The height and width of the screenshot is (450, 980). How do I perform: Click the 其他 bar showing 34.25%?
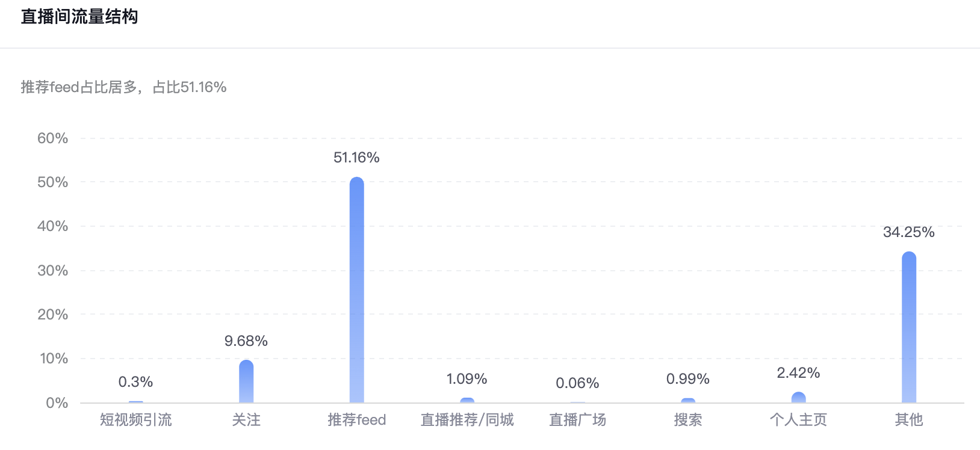click(x=909, y=327)
